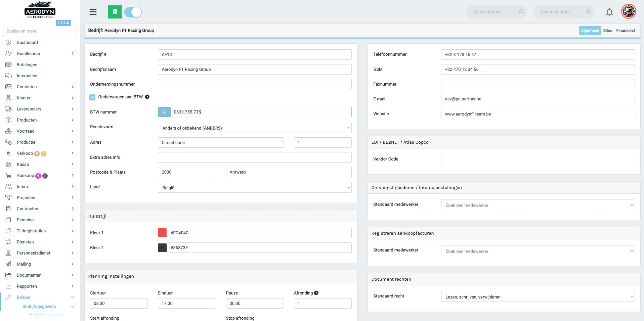Click the Tijdregistraties clock icon
This screenshot has width=644, height=321.
8,231
